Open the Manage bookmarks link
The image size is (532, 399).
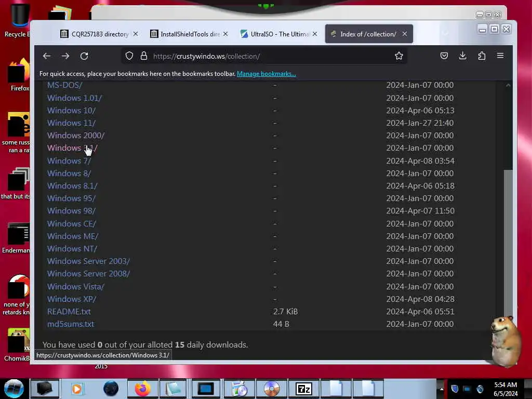click(267, 74)
